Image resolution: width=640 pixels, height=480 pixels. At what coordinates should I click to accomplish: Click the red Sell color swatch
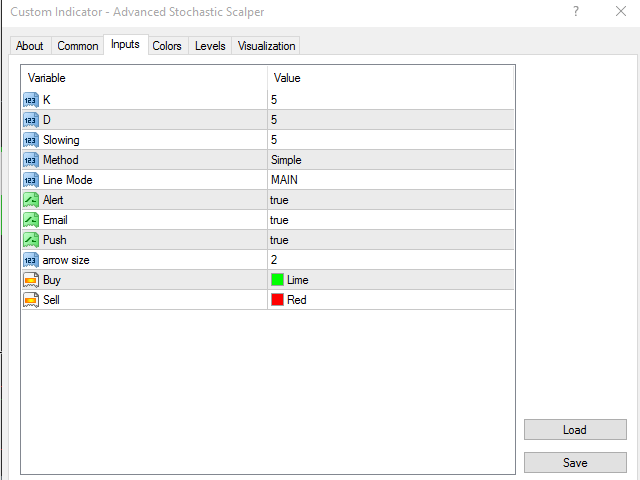[x=278, y=300]
